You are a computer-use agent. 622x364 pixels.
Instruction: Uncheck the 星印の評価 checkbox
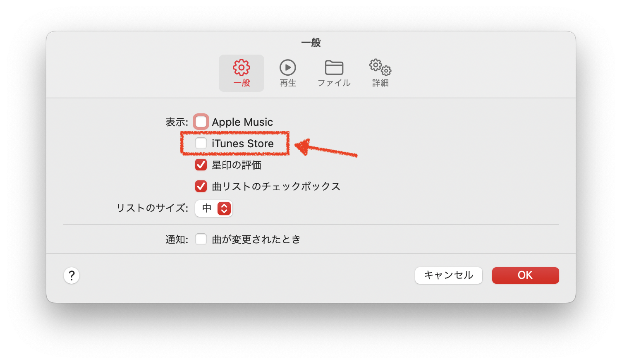pyautogui.click(x=201, y=165)
